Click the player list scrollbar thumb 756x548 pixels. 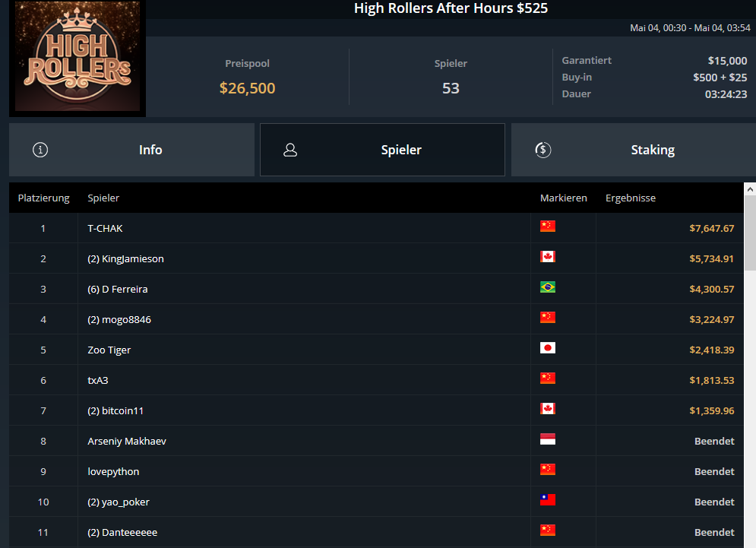(x=750, y=233)
